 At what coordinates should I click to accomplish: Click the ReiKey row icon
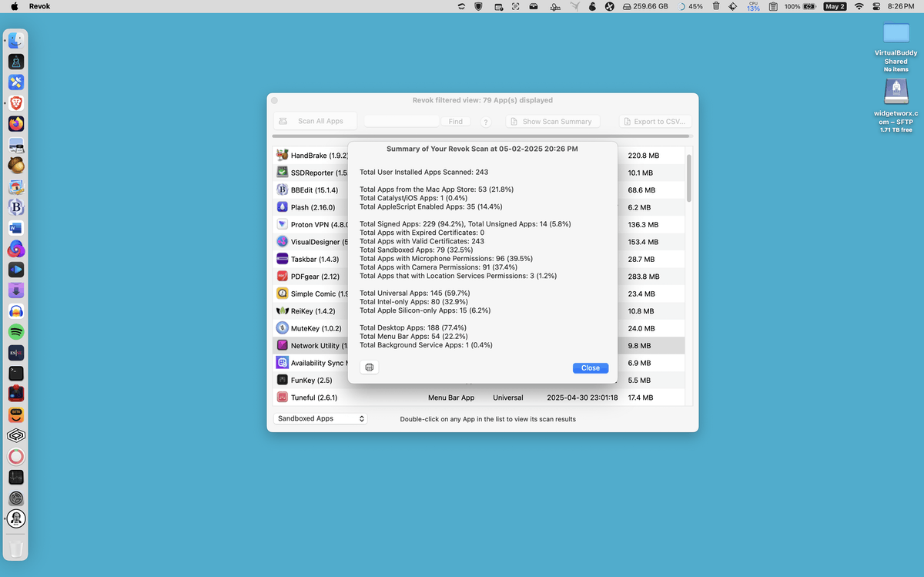click(x=283, y=310)
